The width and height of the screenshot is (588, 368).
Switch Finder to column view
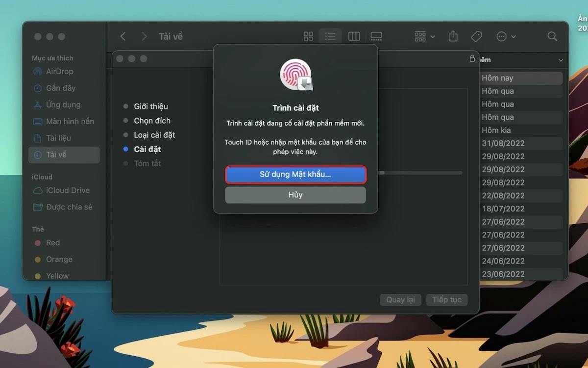(354, 36)
